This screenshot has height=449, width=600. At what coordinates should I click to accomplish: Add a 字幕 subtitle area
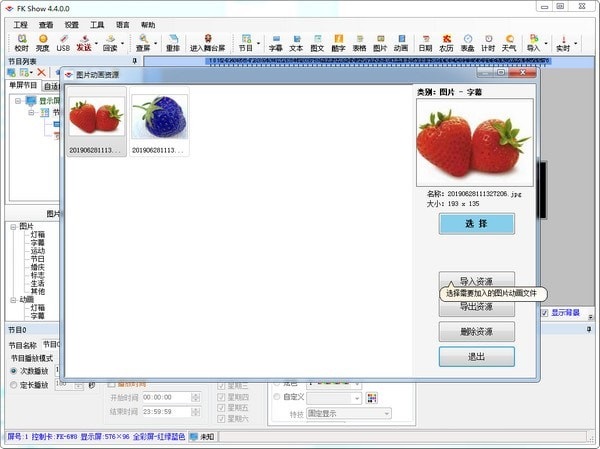[x=276, y=43]
